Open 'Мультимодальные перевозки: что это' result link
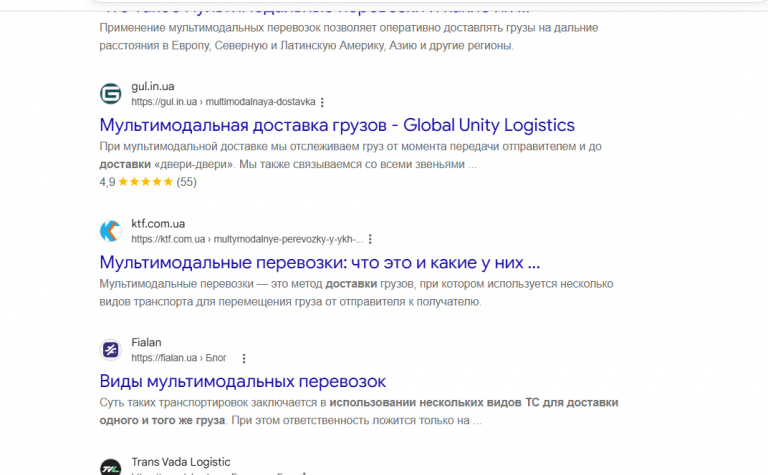Viewport: 768px width, 475px height. pyautogui.click(x=319, y=262)
